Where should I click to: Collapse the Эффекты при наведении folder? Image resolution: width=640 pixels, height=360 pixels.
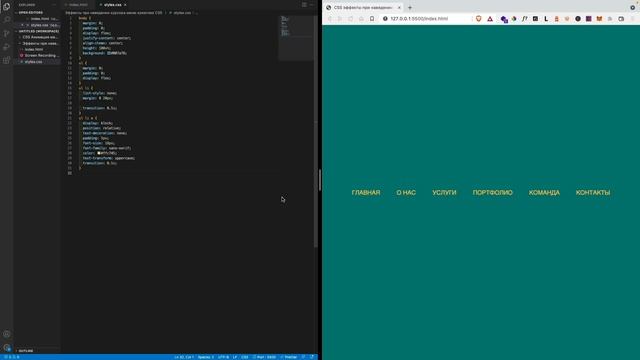tap(38, 43)
